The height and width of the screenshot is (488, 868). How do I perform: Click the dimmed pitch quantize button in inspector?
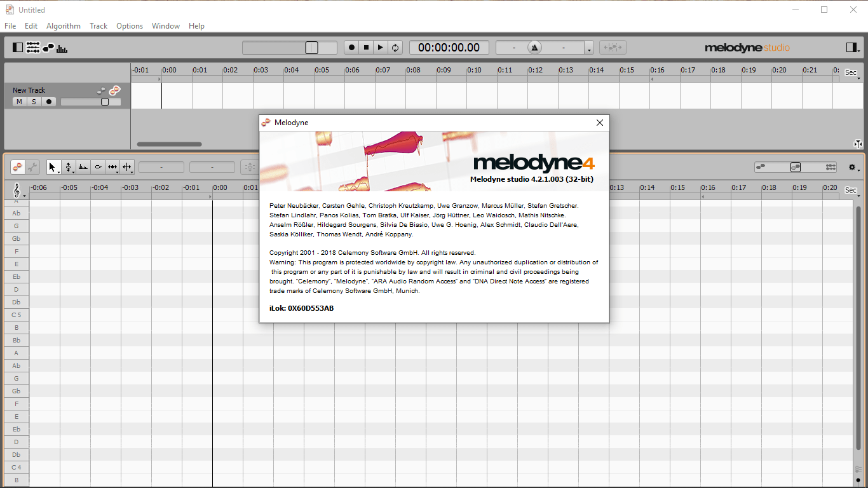pyautogui.click(x=249, y=167)
